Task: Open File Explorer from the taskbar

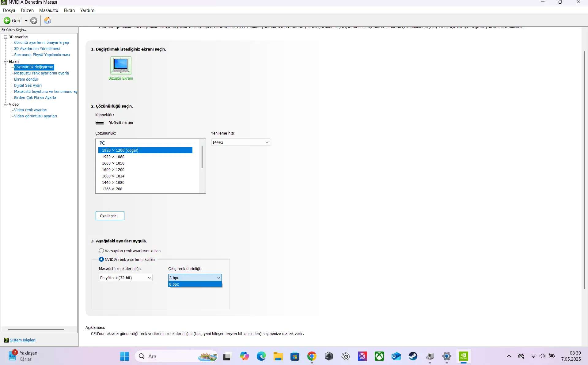Action: click(278, 356)
